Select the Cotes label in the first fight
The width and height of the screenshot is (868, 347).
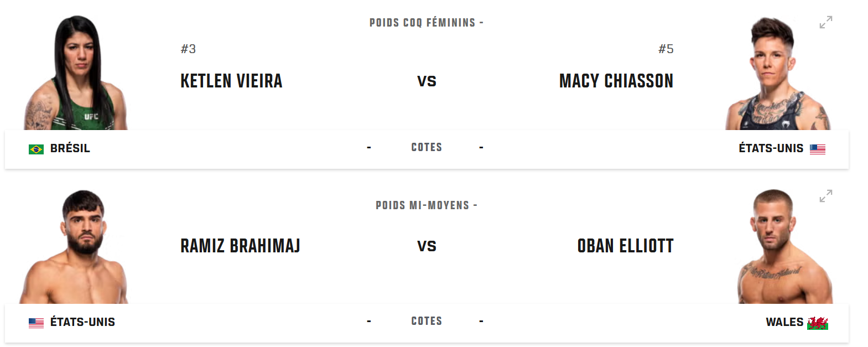[x=427, y=147]
